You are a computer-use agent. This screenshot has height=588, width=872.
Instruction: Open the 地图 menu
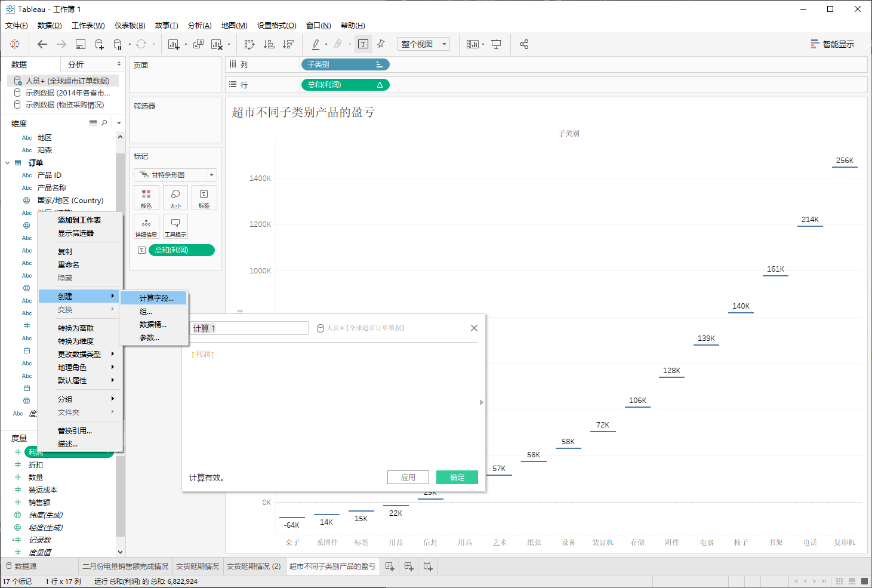point(234,26)
